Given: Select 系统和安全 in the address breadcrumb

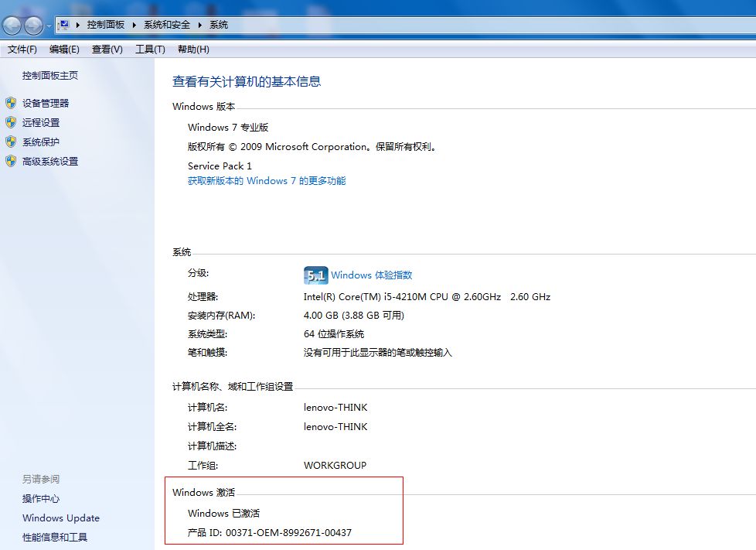Looking at the screenshot, I should click(x=167, y=25).
